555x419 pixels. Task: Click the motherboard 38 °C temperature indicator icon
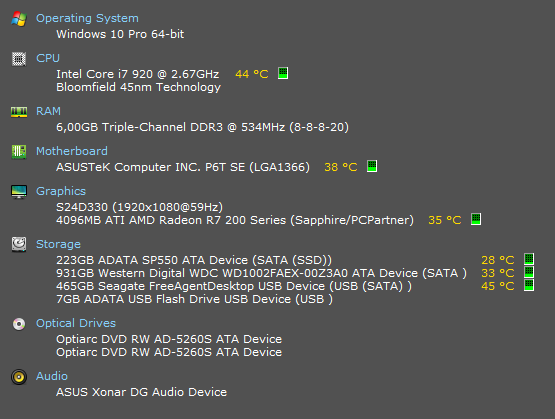coord(372,166)
